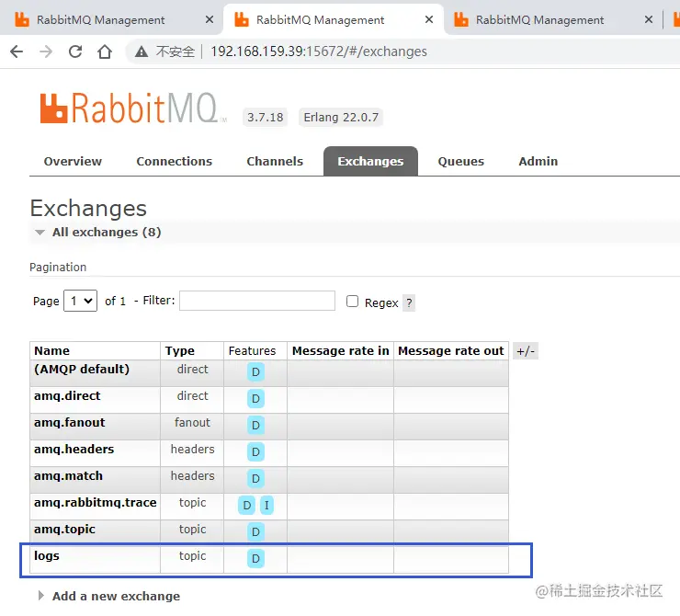The image size is (680, 616).
Task: Click the browser forward arrow
Action: coord(46,51)
